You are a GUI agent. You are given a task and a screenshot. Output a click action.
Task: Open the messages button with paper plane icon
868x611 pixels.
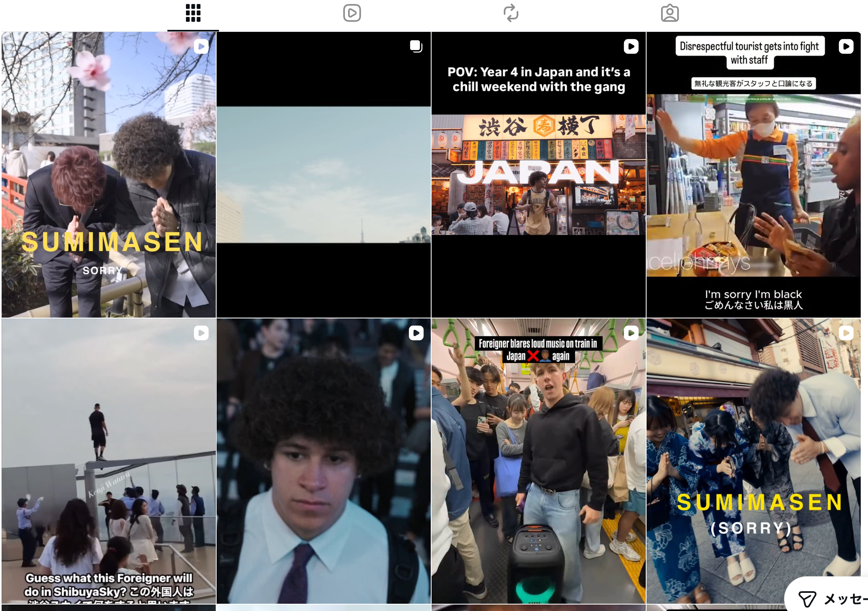(x=827, y=595)
